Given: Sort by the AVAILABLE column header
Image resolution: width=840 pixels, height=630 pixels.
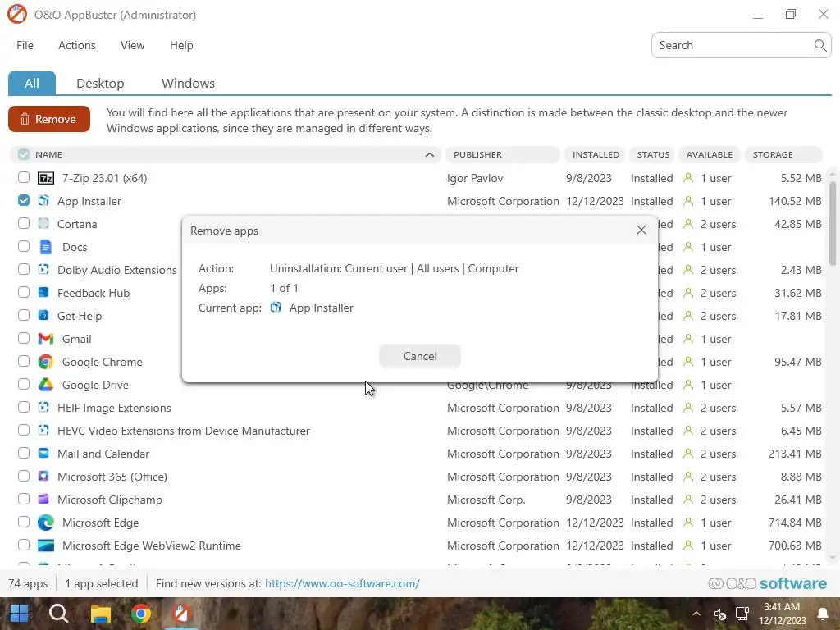Looking at the screenshot, I should click(x=710, y=154).
